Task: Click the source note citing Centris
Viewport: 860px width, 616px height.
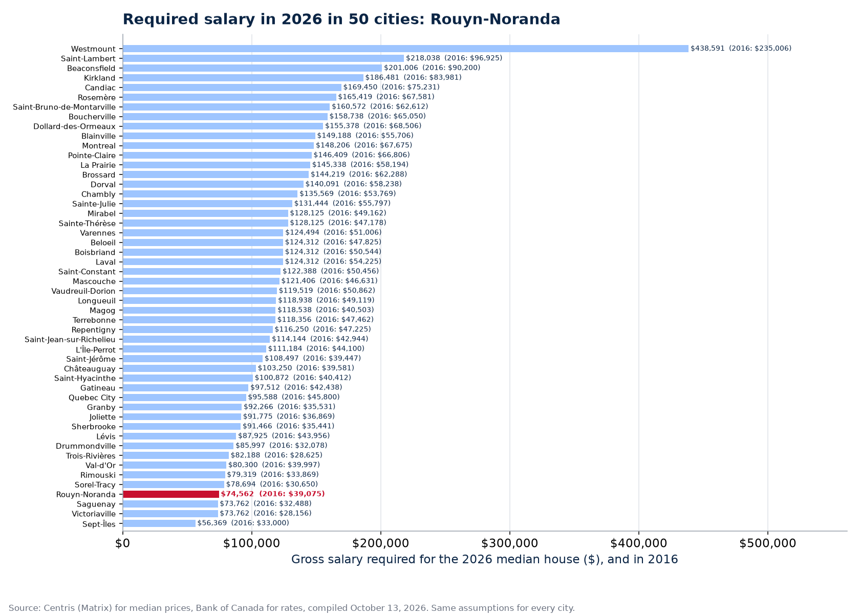Action: pos(292,608)
